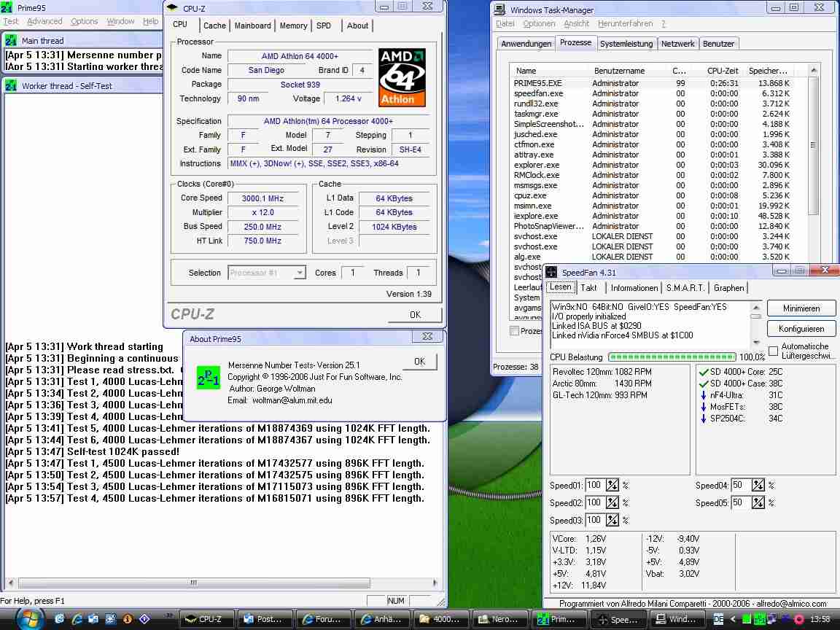The width and height of the screenshot is (840, 630).
Task: Switch to the Foru... taskbar button
Action: 324,619
